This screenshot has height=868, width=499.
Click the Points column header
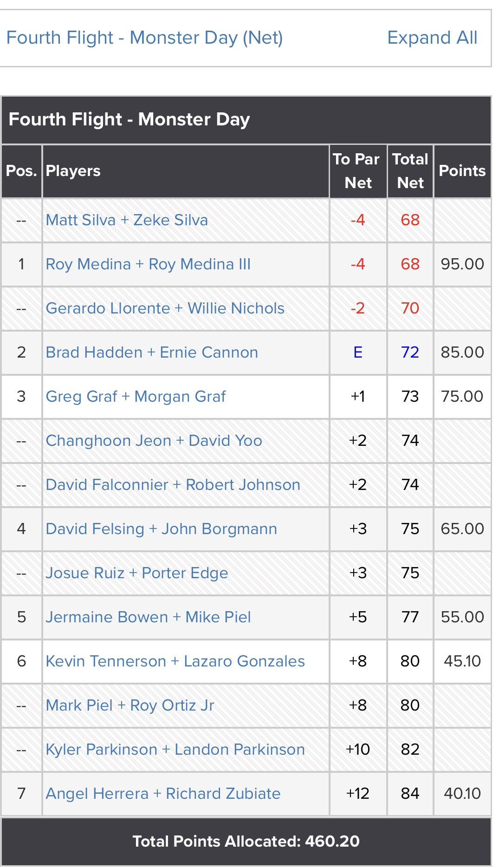pyautogui.click(x=462, y=171)
